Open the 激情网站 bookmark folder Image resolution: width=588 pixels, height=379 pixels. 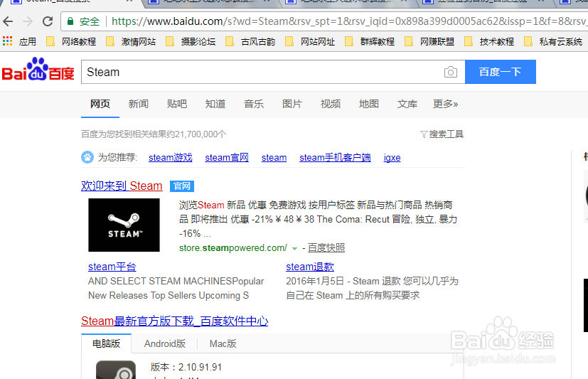pos(131,41)
